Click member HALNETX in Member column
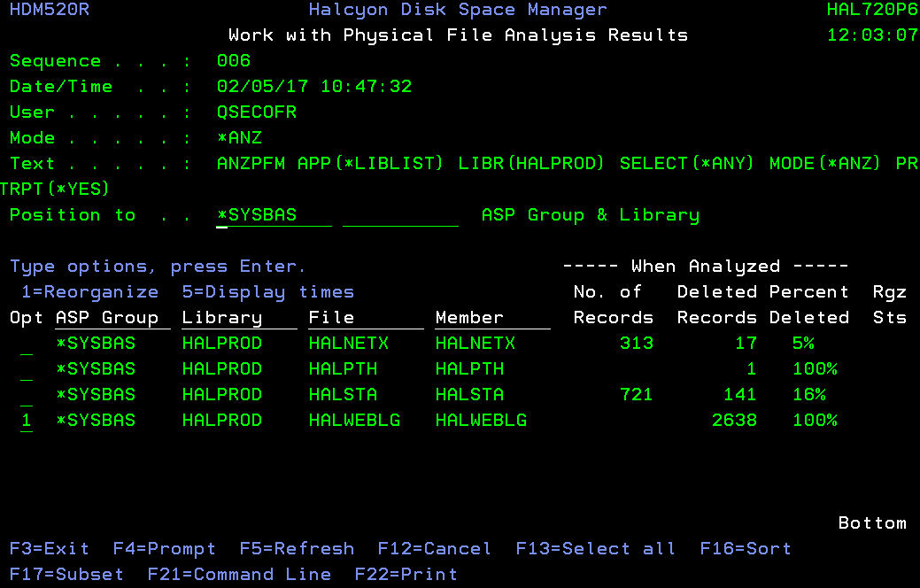 (475, 344)
